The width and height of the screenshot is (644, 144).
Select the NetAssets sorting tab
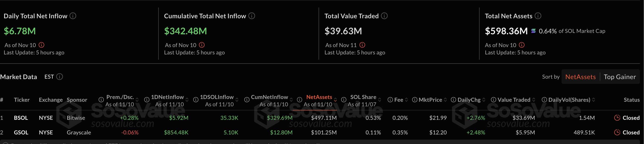[580, 77]
